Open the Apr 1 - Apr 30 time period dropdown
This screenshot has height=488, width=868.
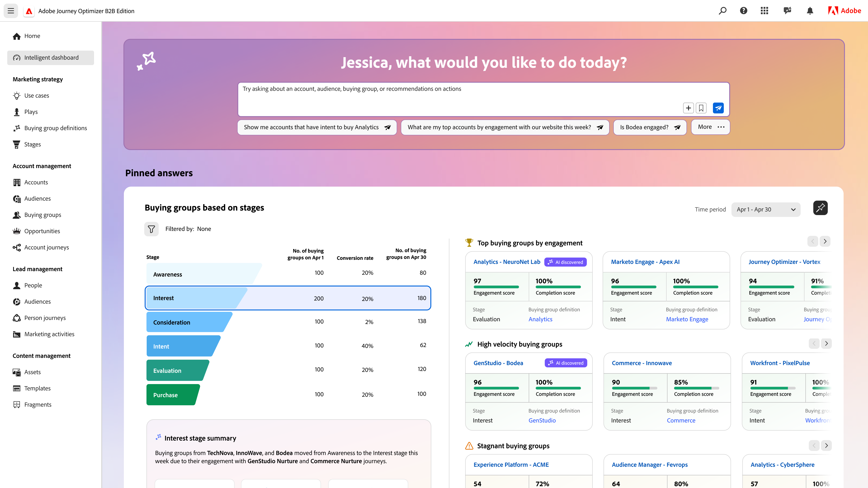pyautogui.click(x=766, y=209)
